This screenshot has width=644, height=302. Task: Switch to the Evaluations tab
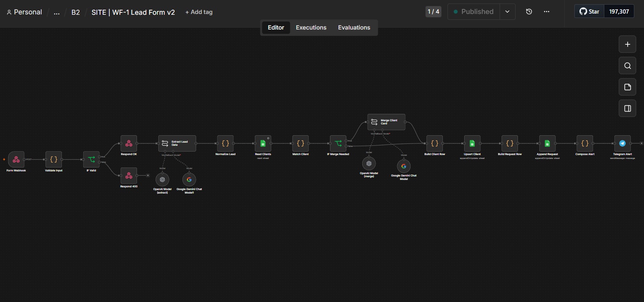click(354, 28)
